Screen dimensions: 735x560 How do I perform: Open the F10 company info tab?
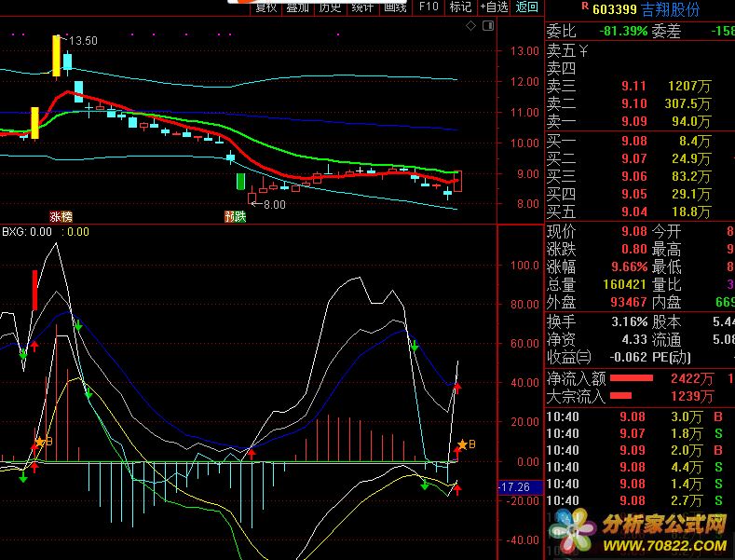(428, 7)
